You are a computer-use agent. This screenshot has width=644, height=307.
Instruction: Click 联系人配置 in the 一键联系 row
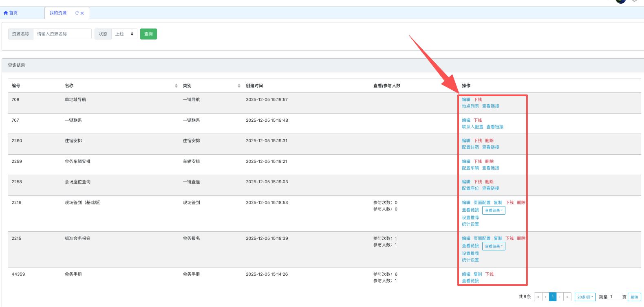click(472, 127)
